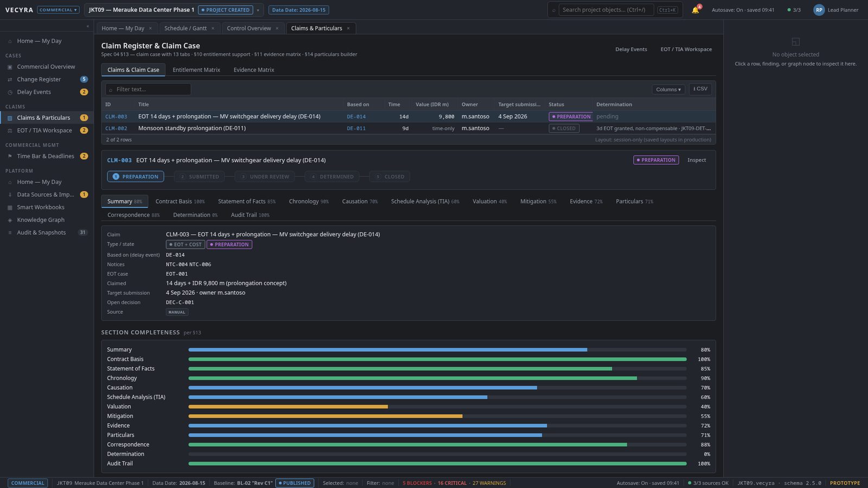This screenshot has width=868, height=488.
Task: Focus the Search project objects field
Action: [x=606, y=10]
